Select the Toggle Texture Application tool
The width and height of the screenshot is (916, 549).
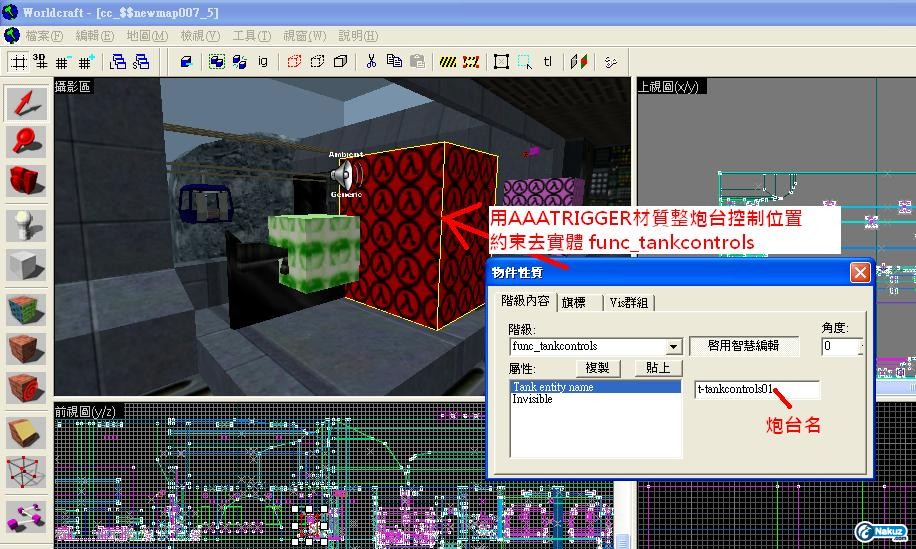pos(26,310)
